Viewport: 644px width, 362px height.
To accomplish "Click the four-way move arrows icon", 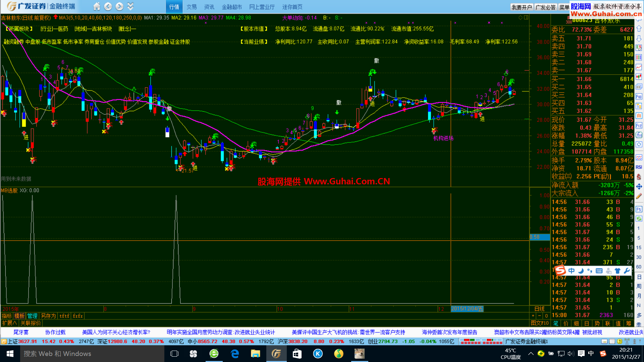I will (x=639, y=186).
